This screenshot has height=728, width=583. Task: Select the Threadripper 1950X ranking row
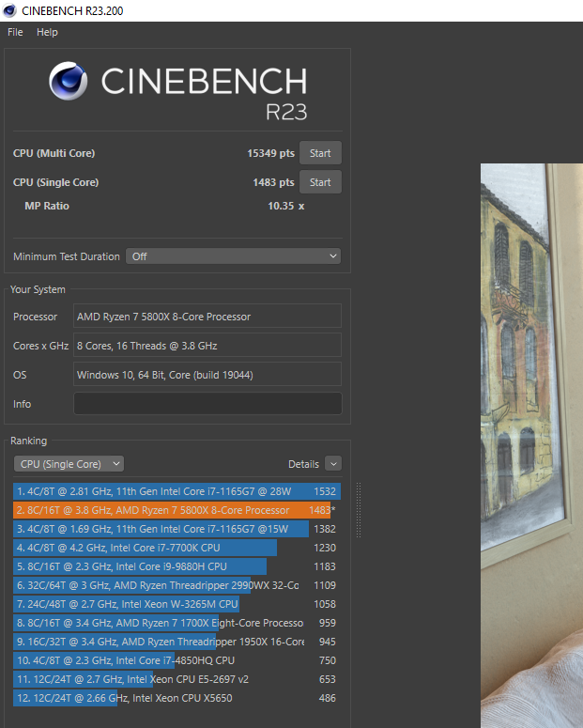[176, 642]
